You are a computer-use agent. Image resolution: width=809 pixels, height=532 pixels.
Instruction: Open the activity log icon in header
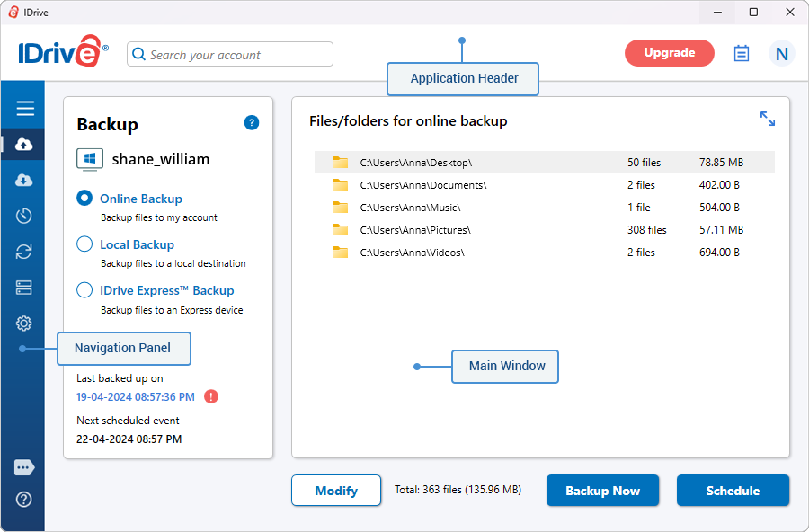tap(742, 54)
